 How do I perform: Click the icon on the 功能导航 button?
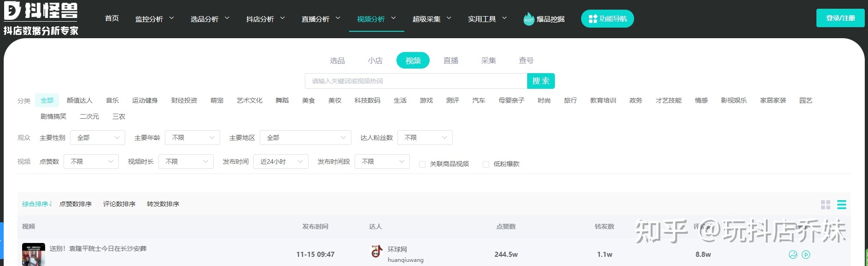tap(593, 19)
